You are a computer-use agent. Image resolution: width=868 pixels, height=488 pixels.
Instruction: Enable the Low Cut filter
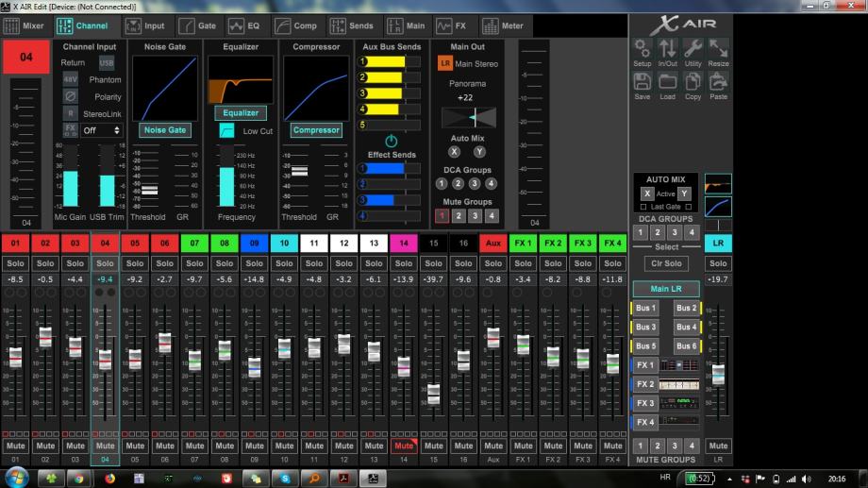pos(226,131)
